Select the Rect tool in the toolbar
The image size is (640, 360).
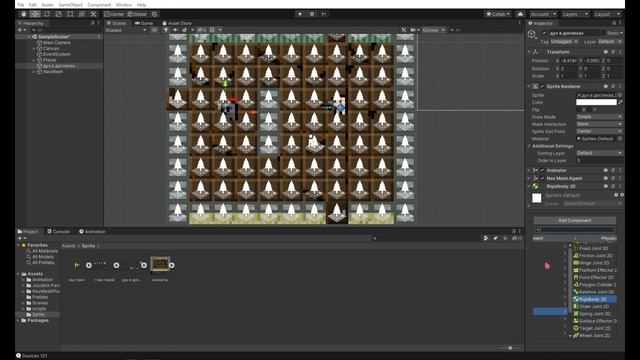70,14
